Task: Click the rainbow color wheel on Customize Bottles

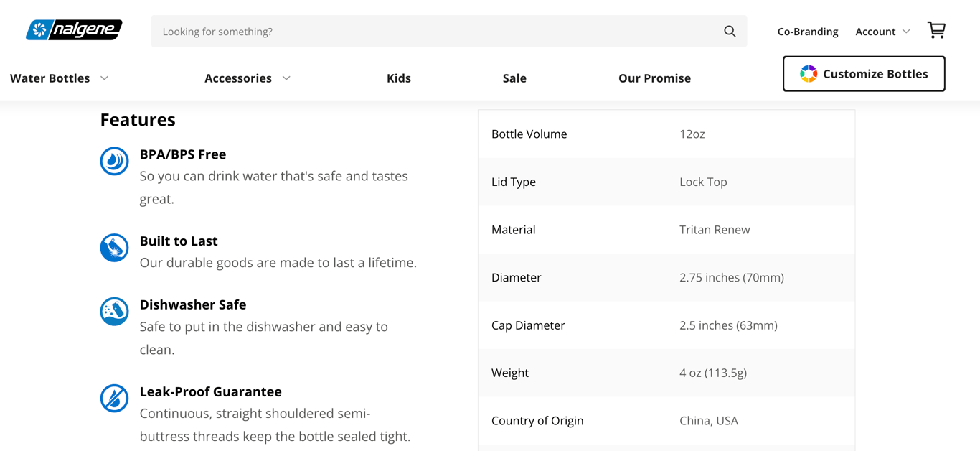Action: pos(809,73)
